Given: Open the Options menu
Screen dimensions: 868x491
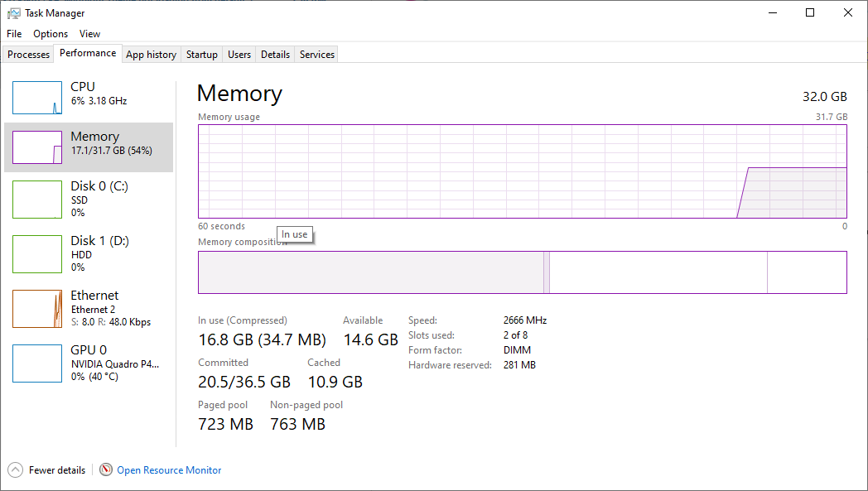Looking at the screenshot, I should (50, 34).
